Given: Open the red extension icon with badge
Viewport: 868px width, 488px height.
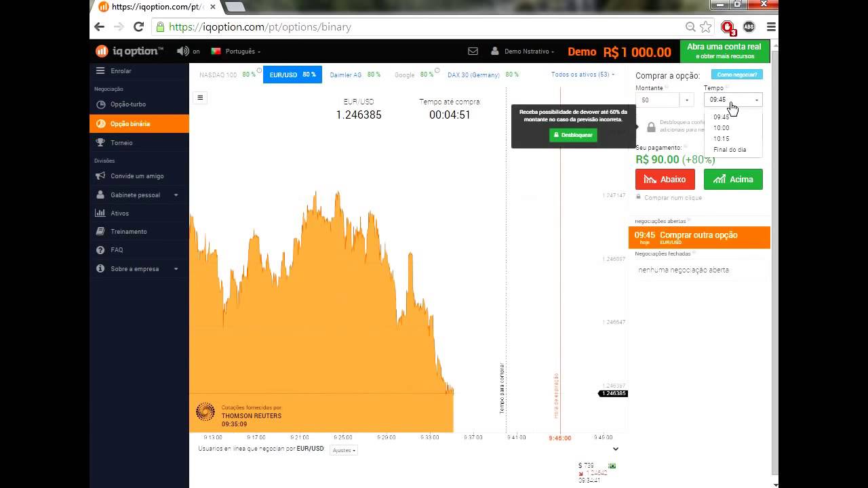Looking at the screenshot, I should [728, 28].
